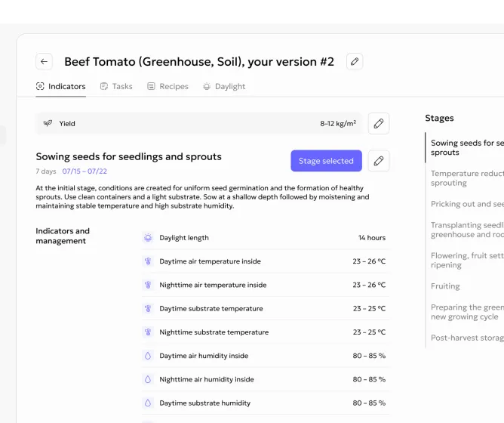
Task: Click the back arrow button
Action: click(x=44, y=61)
